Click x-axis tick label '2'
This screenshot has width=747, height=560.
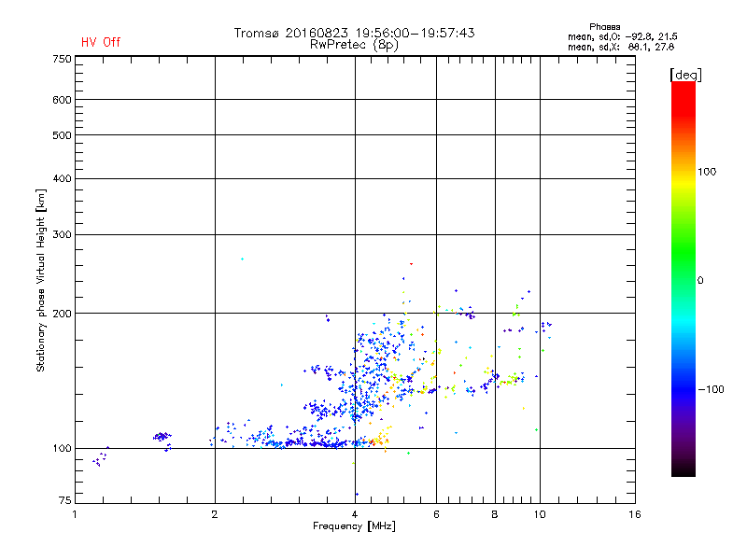pos(215,514)
